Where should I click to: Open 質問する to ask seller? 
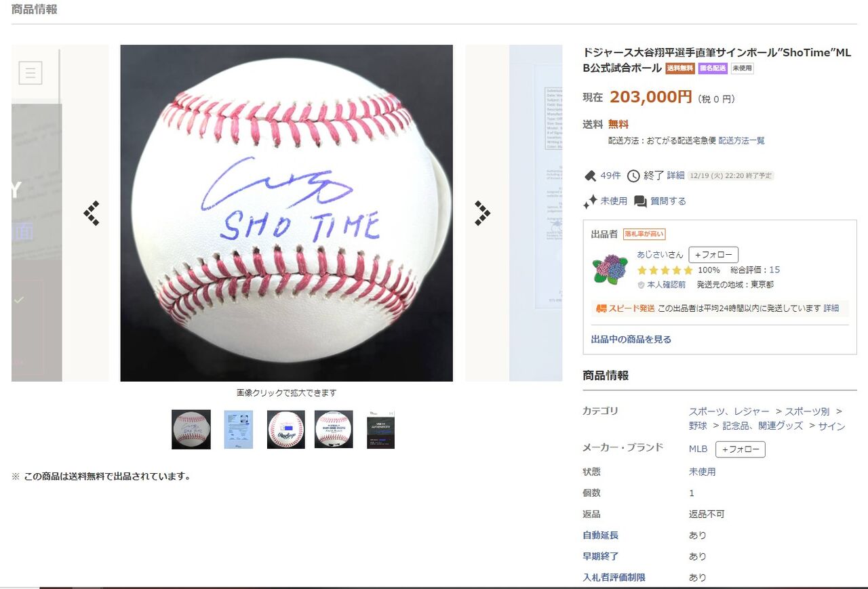point(668,201)
